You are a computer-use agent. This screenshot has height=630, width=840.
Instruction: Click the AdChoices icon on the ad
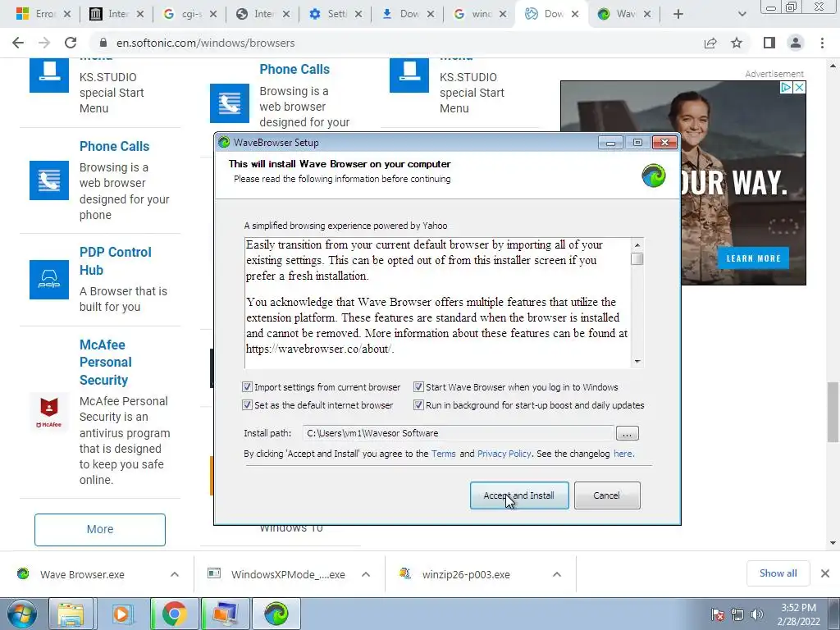tap(786, 87)
